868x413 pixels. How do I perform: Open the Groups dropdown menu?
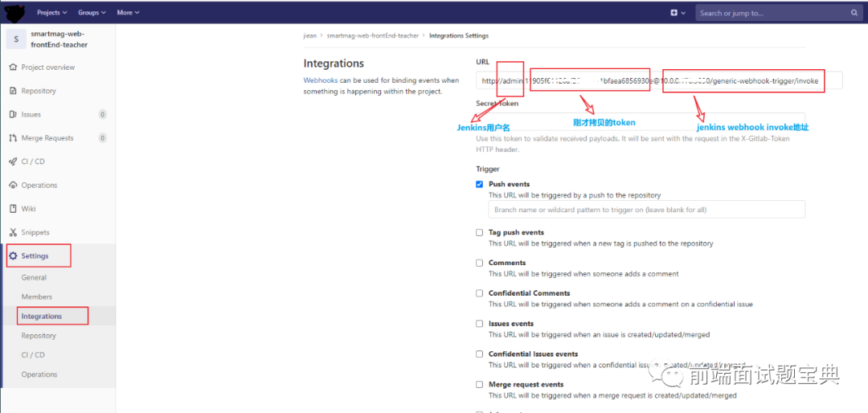[x=92, y=12]
